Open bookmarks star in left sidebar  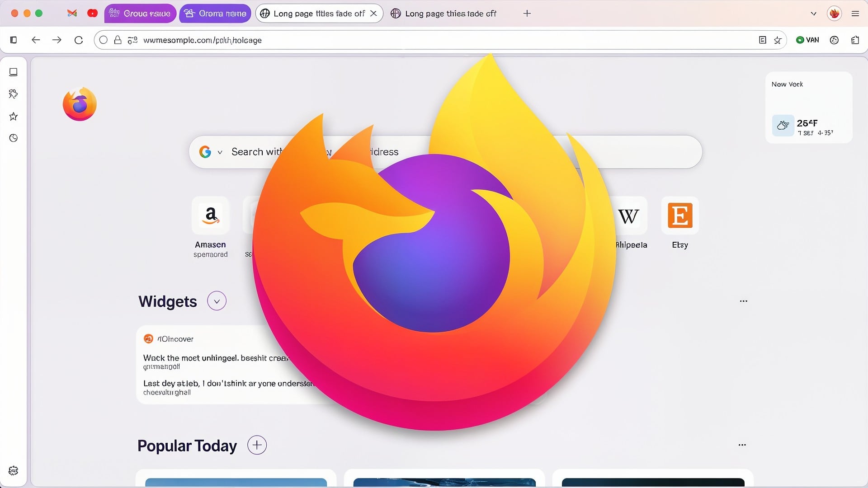click(14, 117)
